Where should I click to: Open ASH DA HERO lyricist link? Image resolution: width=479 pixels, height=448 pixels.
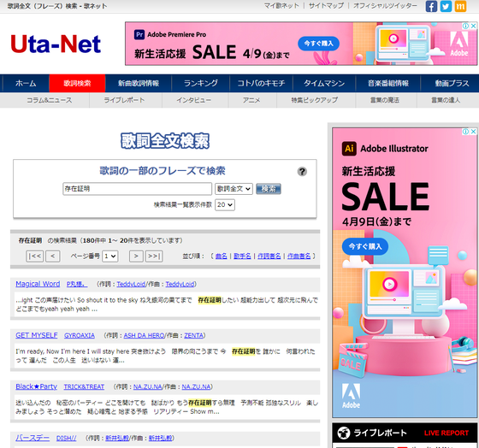[145, 336]
